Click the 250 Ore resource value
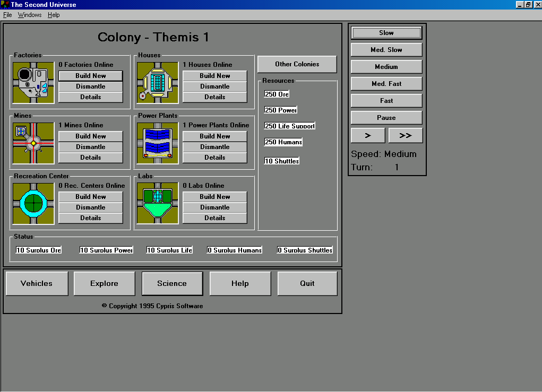 coord(277,94)
